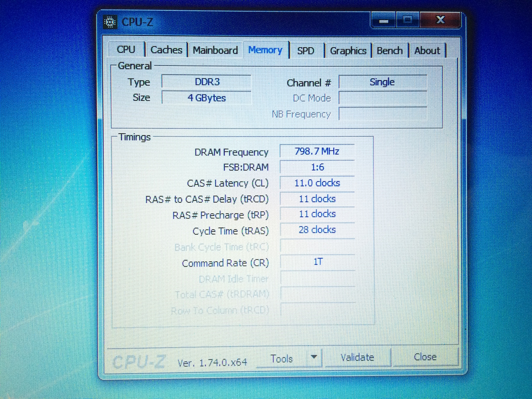
Task: Switch to the Caches tab
Action: click(x=166, y=50)
